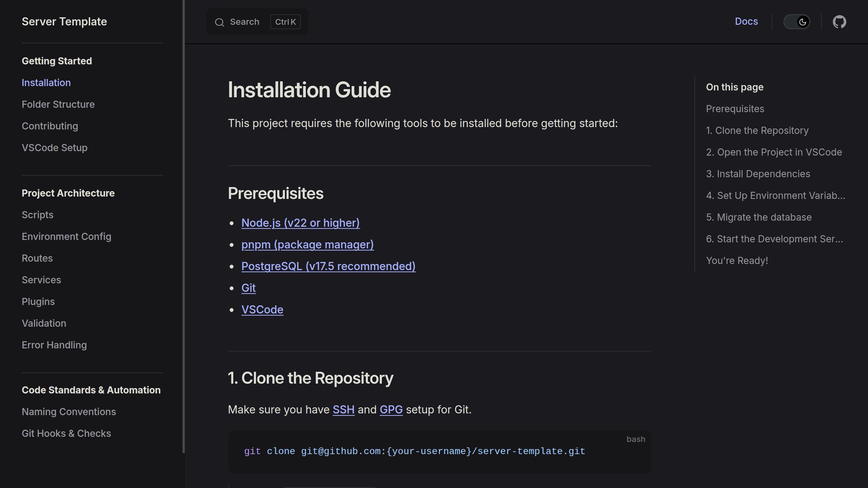
Task: Open the pnpm package manager link
Action: pyautogui.click(x=308, y=245)
